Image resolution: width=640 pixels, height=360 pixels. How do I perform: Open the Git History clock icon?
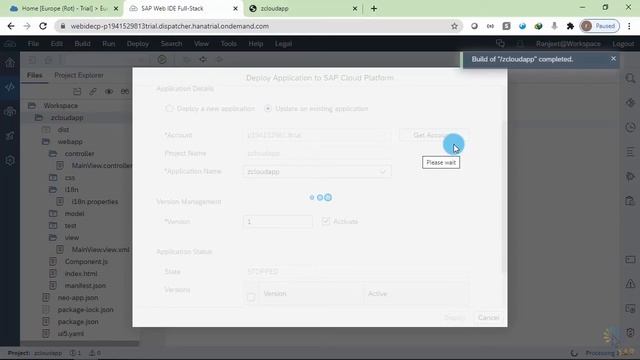click(630, 127)
